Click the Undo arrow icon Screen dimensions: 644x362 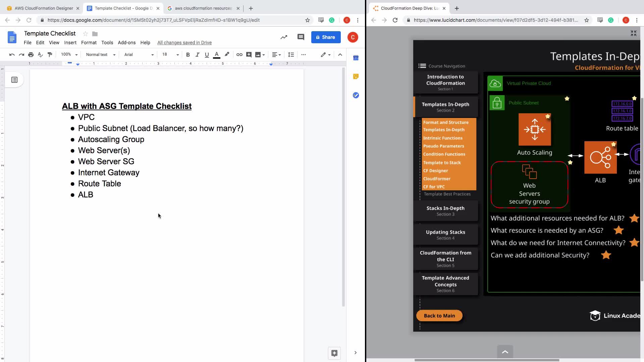(12, 55)
